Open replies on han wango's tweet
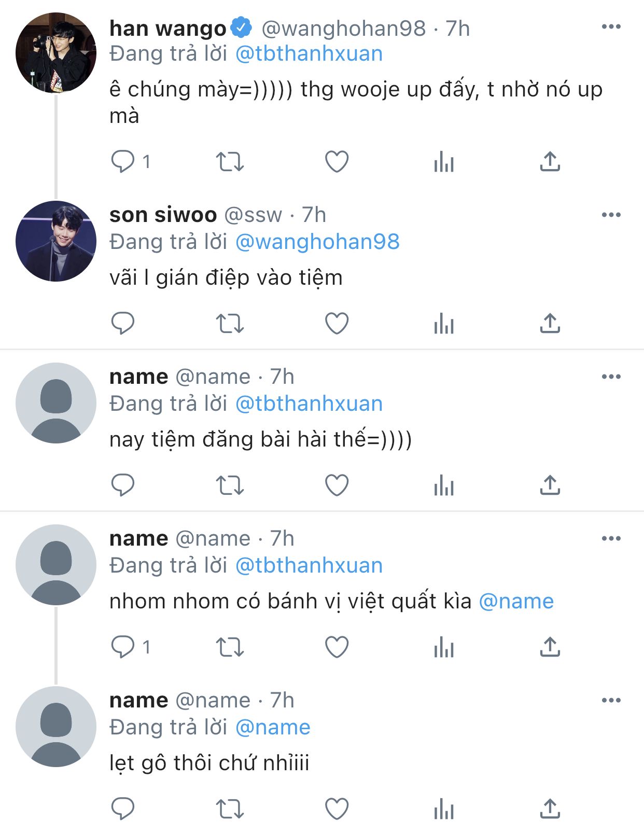 [123, 162]
